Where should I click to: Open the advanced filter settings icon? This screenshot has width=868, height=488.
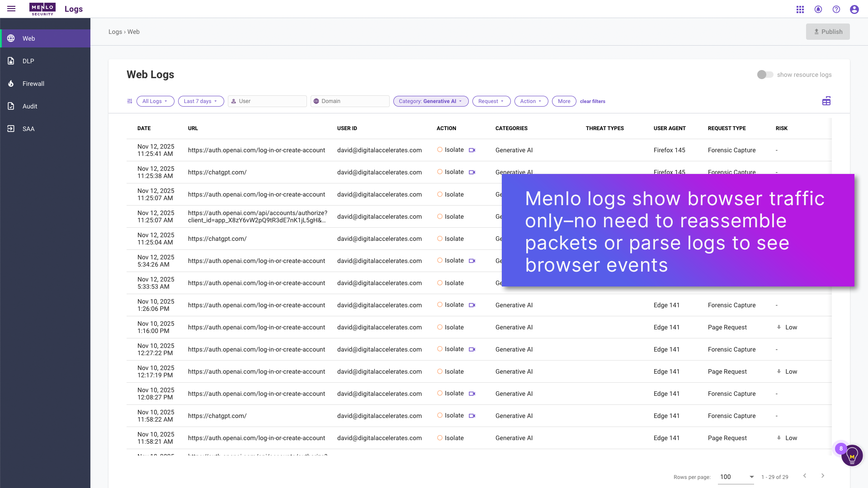coord(130,101)
